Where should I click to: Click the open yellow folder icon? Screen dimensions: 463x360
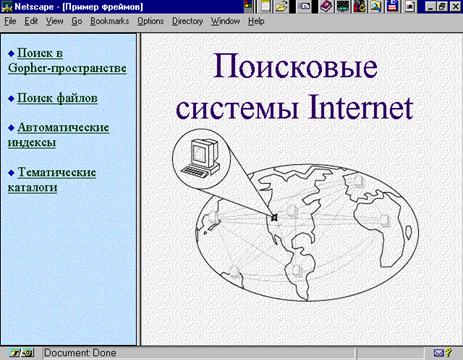pyautogui.click(x=282, y=7)
